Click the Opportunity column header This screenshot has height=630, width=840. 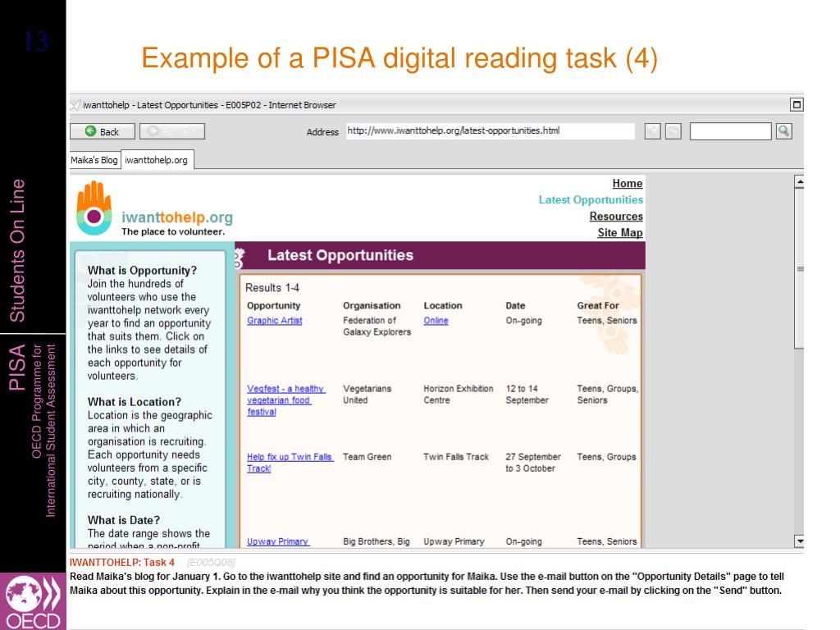(273, 305)
